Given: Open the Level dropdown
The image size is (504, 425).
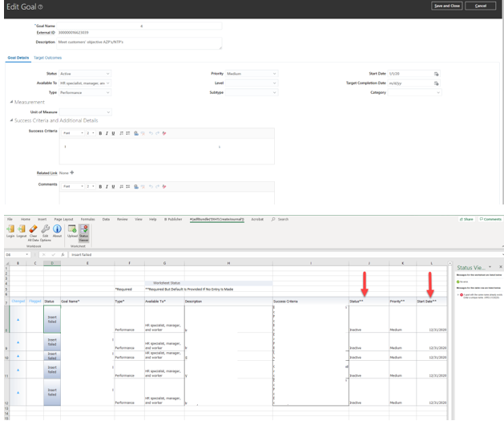Looking at the screenshot, I should (x=252, y=83).
